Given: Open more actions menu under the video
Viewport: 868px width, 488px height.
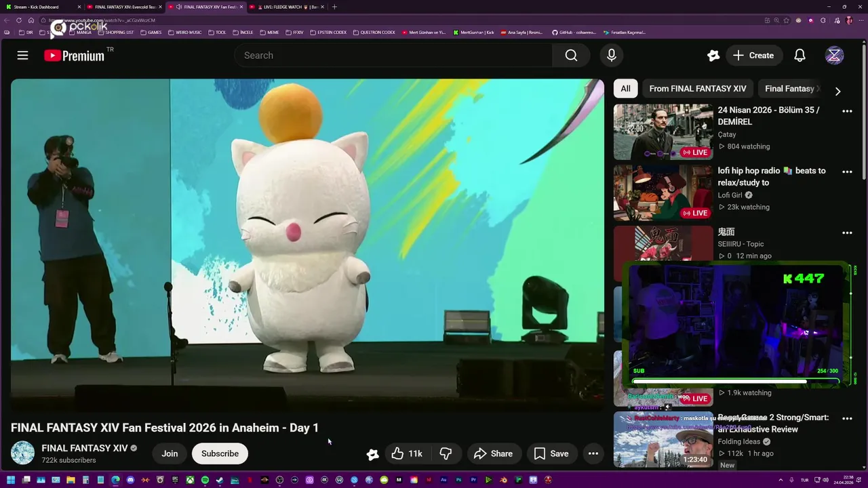Looking at the screenshot, I should [593, 453].
